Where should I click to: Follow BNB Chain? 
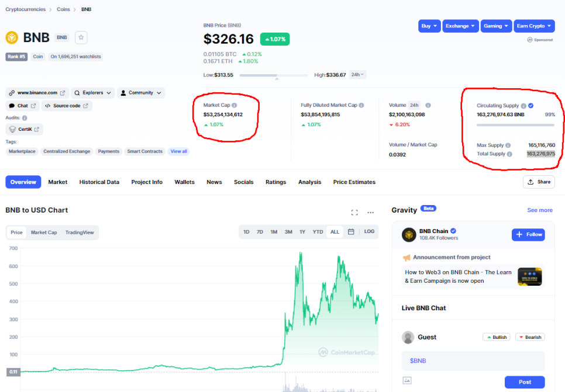pyautogui.click(x=528, y=235)
